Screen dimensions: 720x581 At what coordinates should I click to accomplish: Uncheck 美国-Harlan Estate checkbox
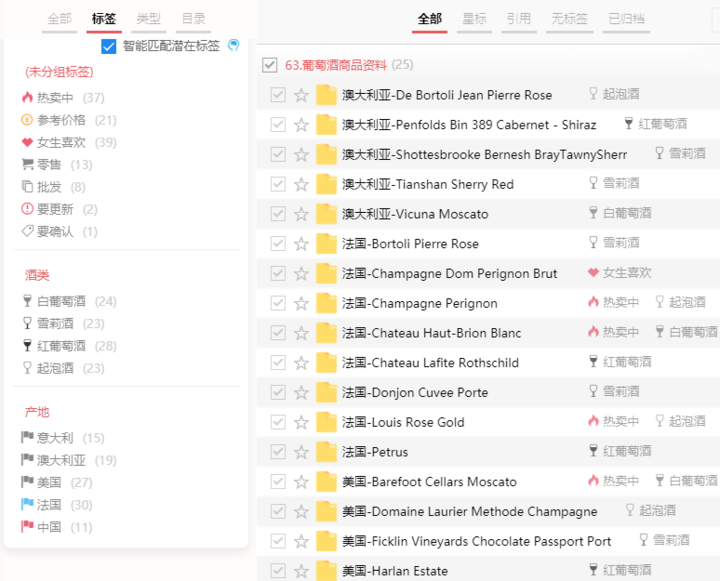[x=278, y=570]
